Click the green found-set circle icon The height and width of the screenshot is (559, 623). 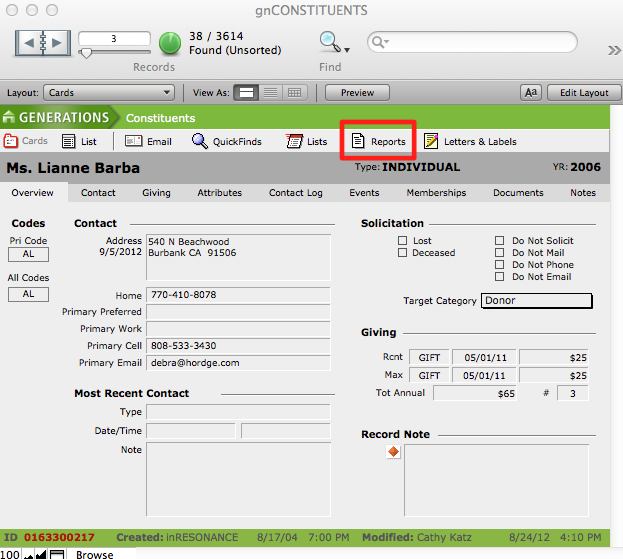click(x=170, y=43)
